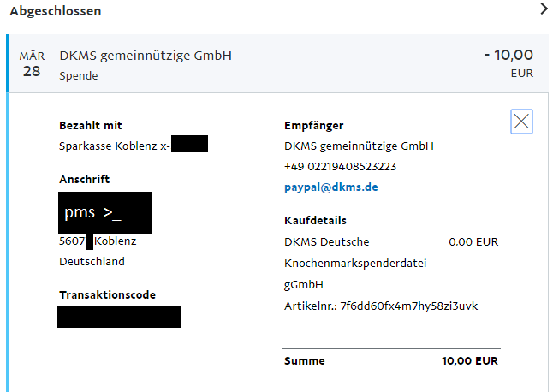553x392 pixels.
Task: Click the Spende label under the merchant name
Action: (78, 76)
